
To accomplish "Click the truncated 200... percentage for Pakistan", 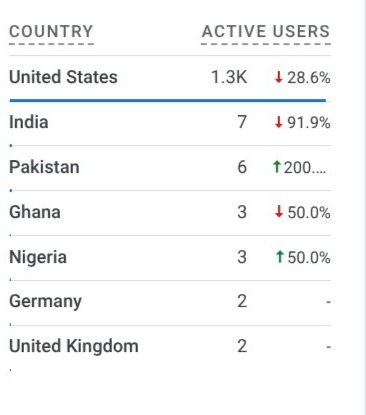I will click(x=305, y=167).
